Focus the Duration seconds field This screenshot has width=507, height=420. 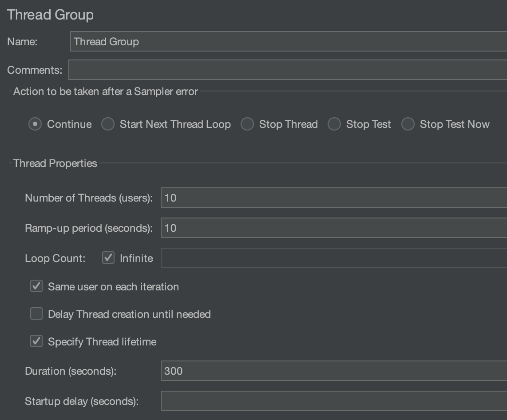click(334, 371)
